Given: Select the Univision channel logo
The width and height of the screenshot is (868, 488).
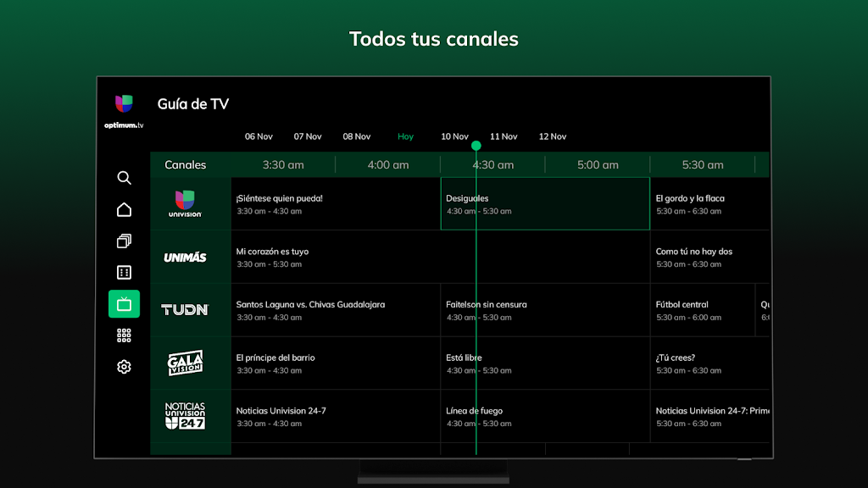Looking at the screenshot, I should coord(185,204).
